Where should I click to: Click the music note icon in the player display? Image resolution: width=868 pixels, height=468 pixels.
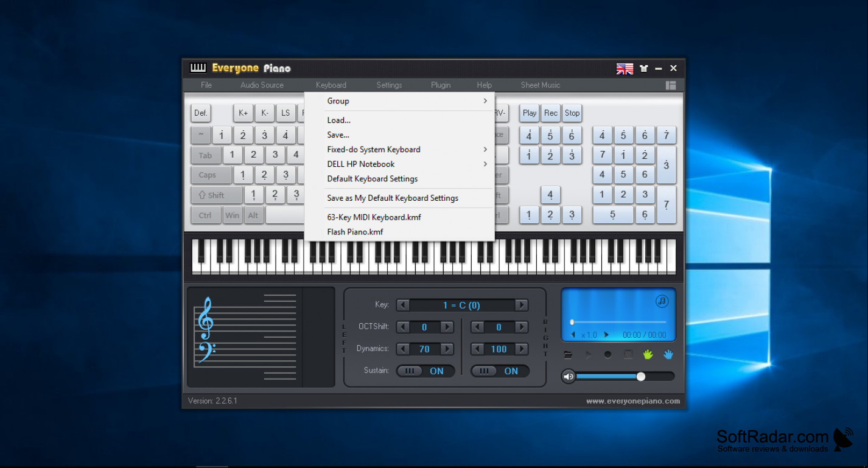[x=662, y=301]
